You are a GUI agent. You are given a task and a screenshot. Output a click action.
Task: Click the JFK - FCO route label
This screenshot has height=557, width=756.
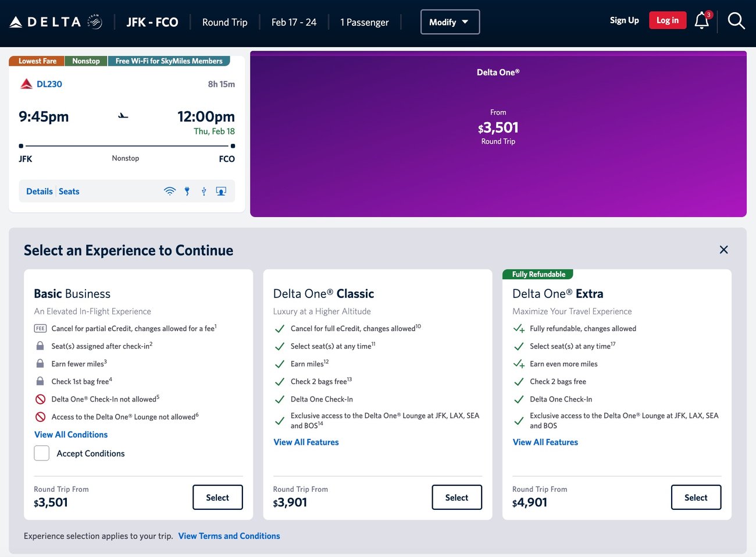click(152, 22)
